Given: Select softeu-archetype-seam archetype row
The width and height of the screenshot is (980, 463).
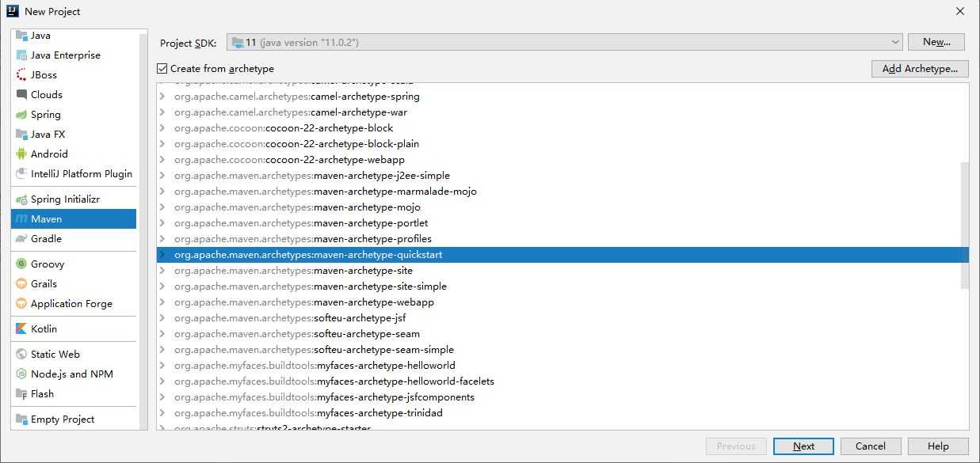Looking at the screenshot, I should pyautogui.click(x=562, y=334).
